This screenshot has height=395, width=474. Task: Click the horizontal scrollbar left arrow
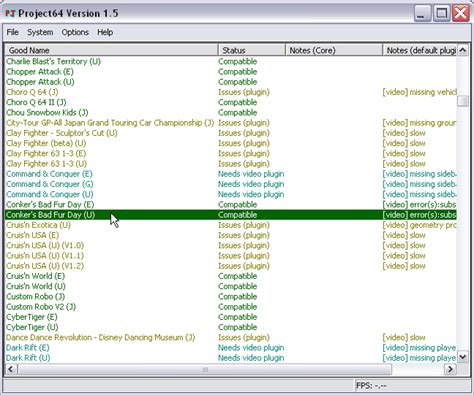click(11, 369)
